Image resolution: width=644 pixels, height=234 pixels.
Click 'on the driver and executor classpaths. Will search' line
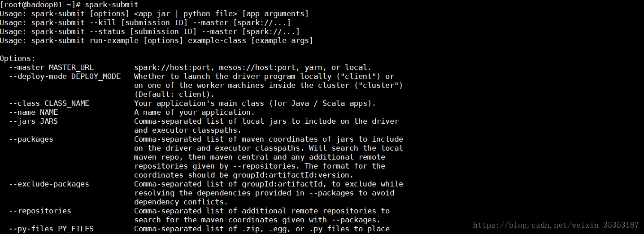(269, 148)
